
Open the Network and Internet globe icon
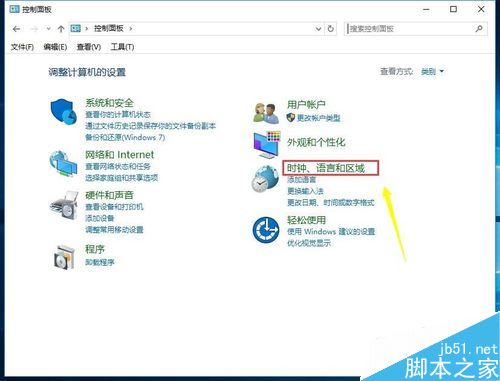click(x=63, y=164)
